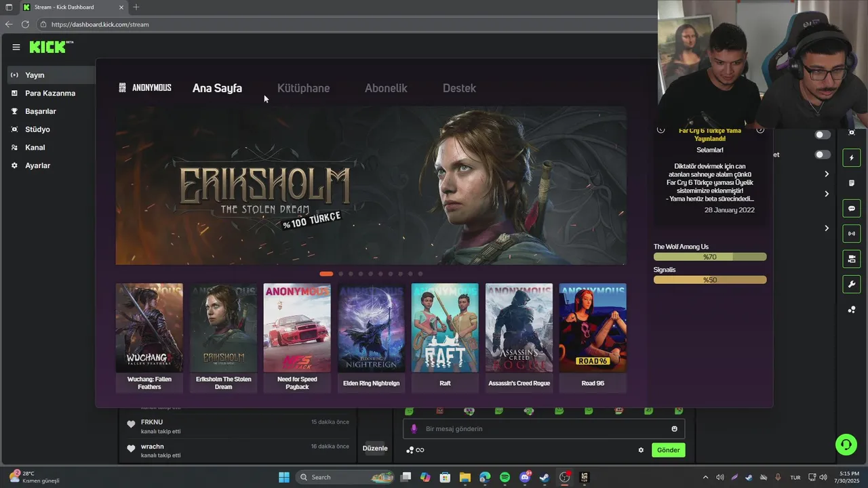Click the camera stream icon in right rail

852,259
